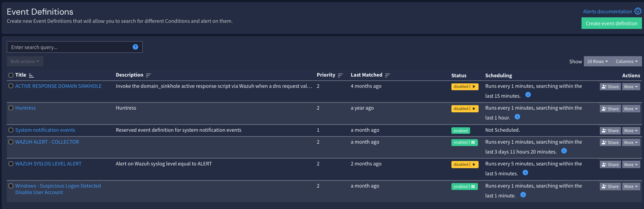This screenshot has height=209, width=644.
Task: Open the Bulk actions dropdown
Action: click(25, 61)
